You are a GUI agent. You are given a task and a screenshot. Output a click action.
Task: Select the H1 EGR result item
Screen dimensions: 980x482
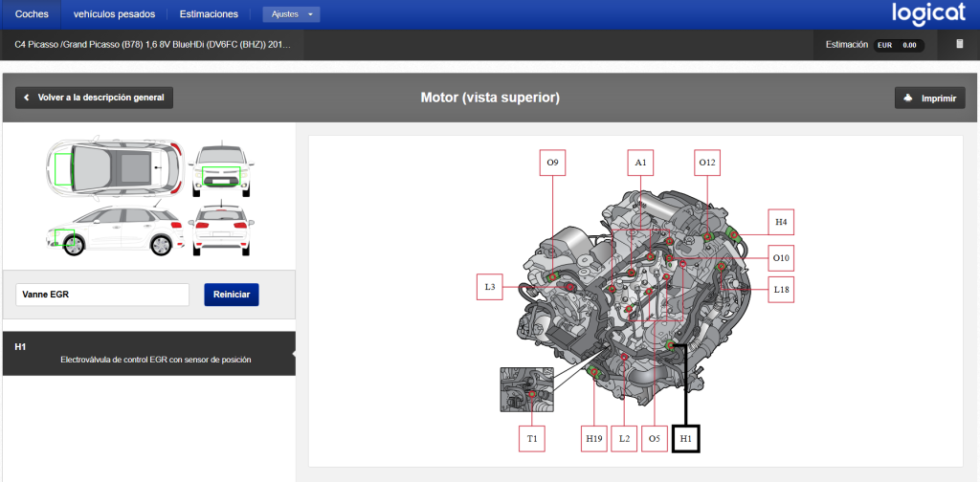[x=148, y=353]
